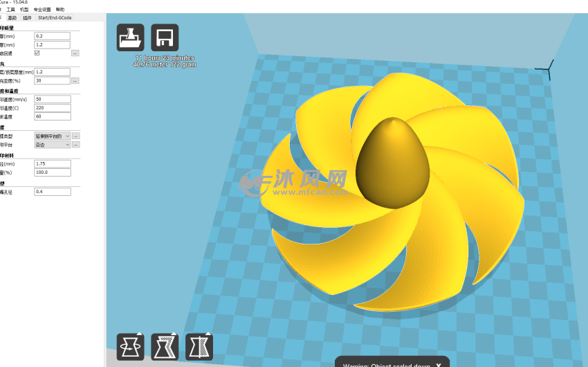The image size is (588, 367).
Task: Click the Save toolpath floppy disk icon
Action: (165, 37)
